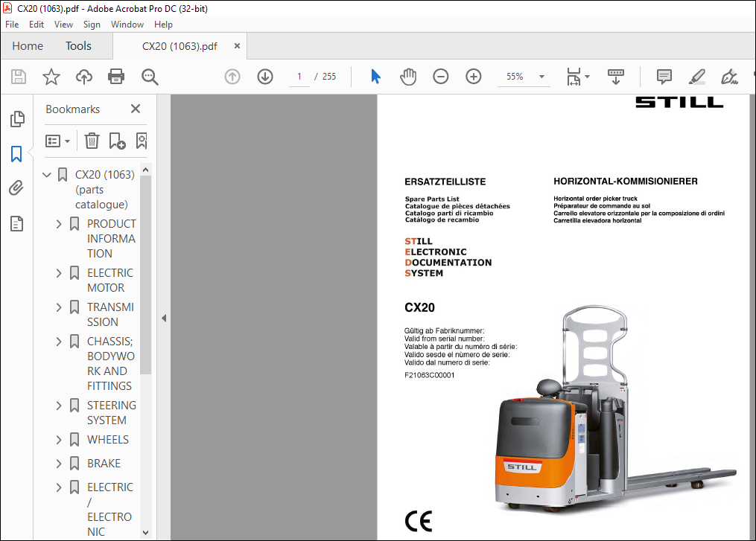The image size is (756, 541).
Task: Go to previous page arrow
Action: coord(232,77)
